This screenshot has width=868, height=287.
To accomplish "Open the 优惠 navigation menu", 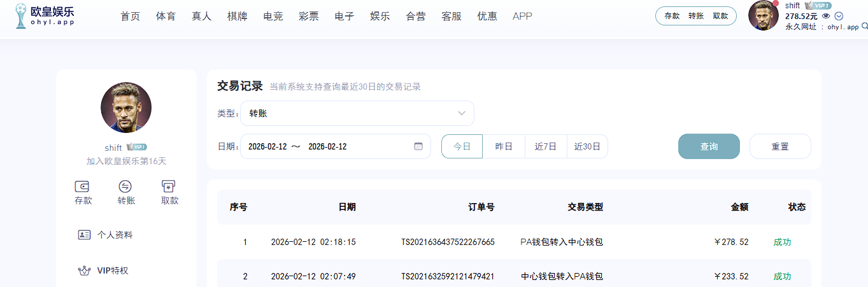I will point(487,16).
